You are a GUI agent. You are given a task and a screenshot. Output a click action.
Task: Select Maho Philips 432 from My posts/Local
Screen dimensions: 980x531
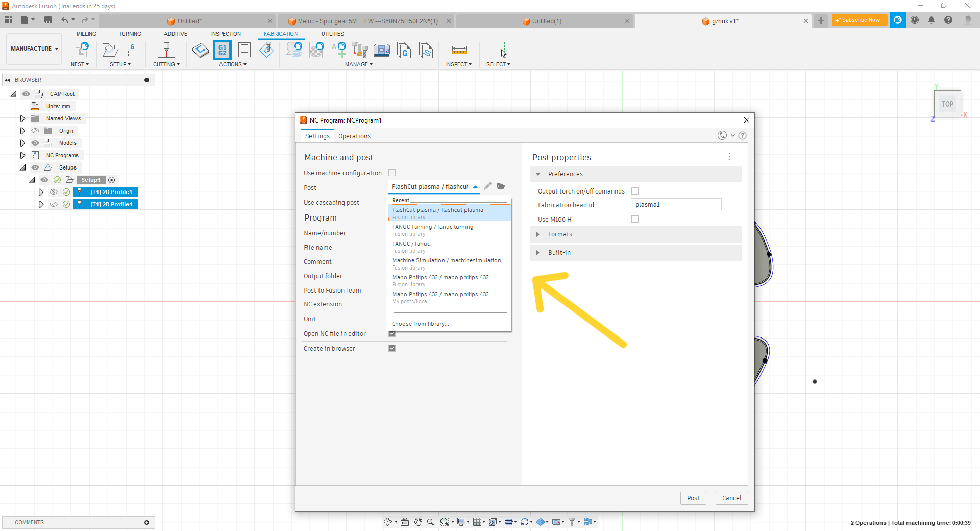(x=449, y=297)
